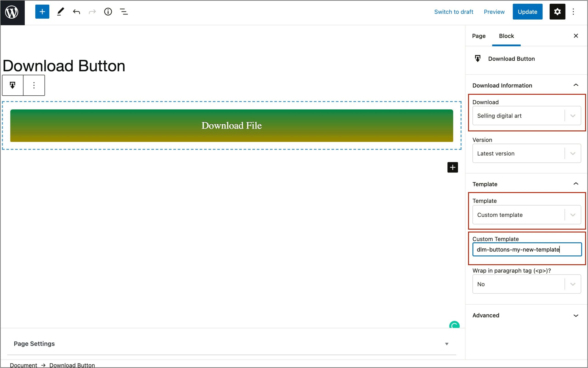
Task: Click the Document info icon
Action: pos(108,11)
